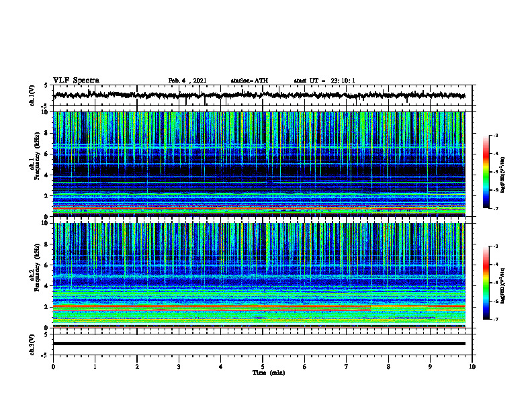Click the "6" tick on time axis
The height and width of the screenshot is (411, 532).
(x=305, y=367)
